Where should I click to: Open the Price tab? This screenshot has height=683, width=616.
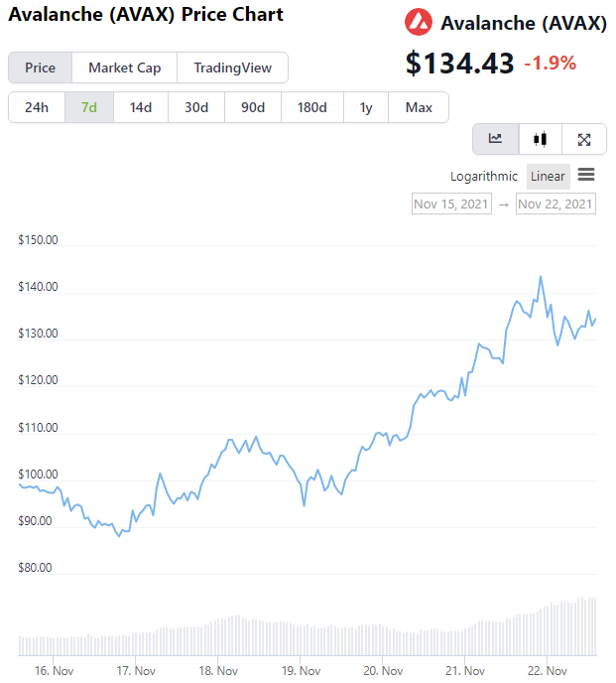click(41, 68)
